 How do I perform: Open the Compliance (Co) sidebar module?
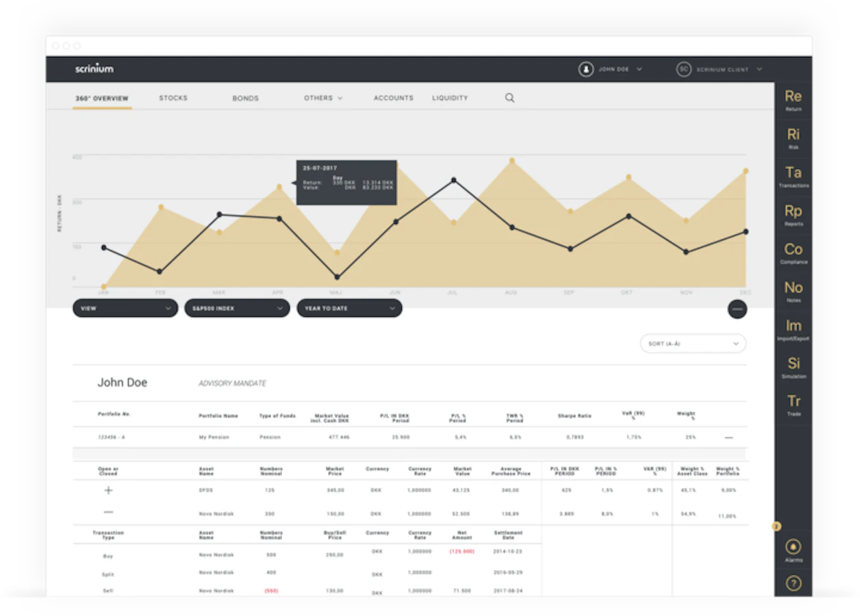(793, 253)
